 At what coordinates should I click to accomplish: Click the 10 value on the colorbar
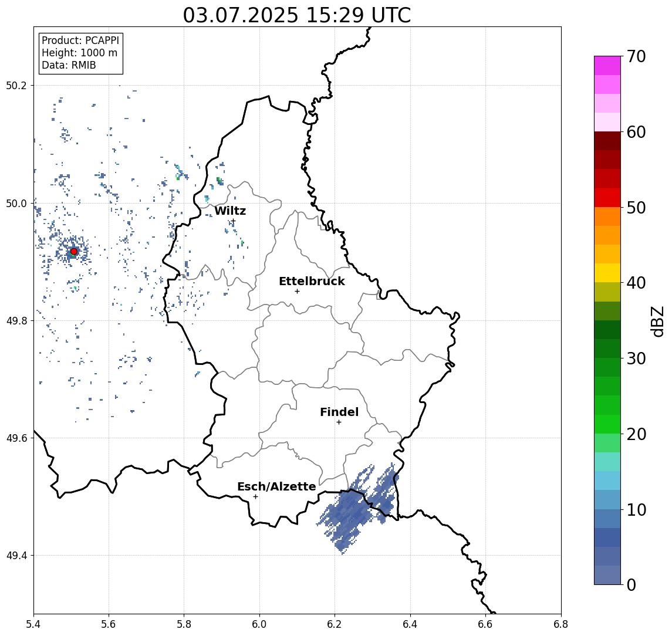tap(636, 510)
